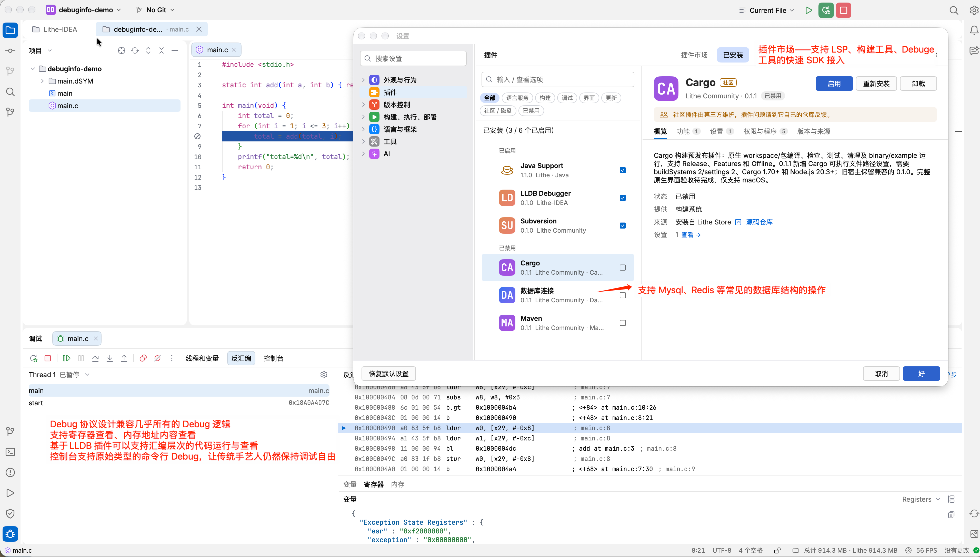The width and height of the screenshot is (980, 557).
Task: Open the Terminal icon in left sidebar
Action: click(x=10, y=452)
